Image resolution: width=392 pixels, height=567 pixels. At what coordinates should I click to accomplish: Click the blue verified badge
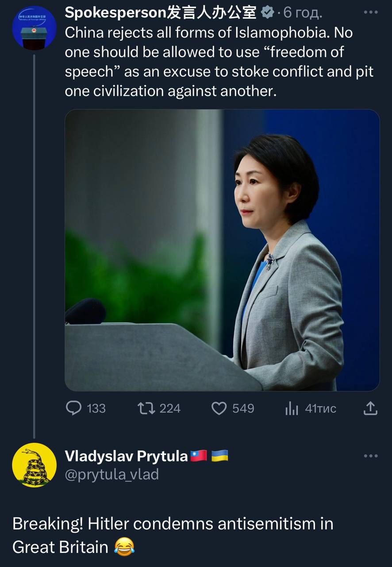click(267, 13)
